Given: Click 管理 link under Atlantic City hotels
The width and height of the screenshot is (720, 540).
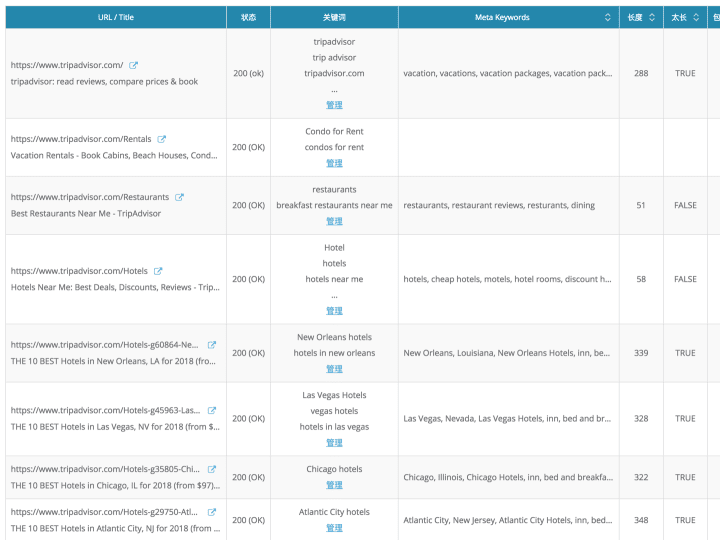Looking at the screenshot, I should (x=334, y=528).
